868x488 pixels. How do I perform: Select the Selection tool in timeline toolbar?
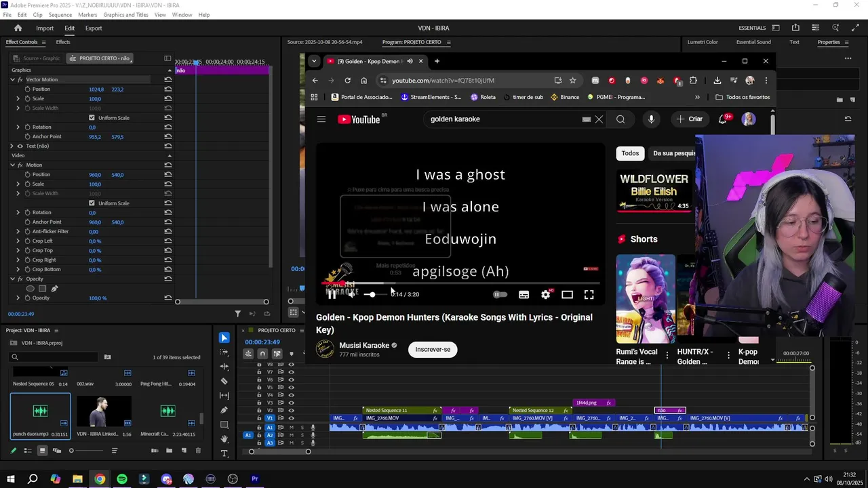click(224, 338)
